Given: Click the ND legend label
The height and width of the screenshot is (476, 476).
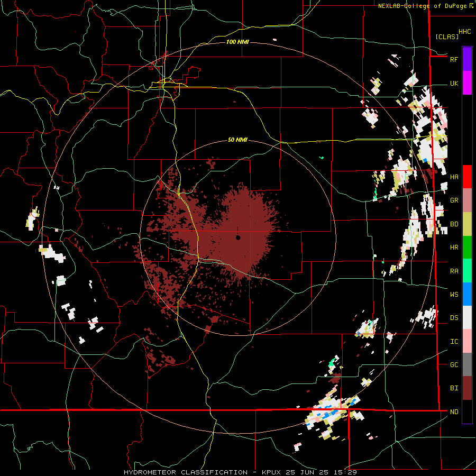Looking at the screenshot, I should coord(454,412).
